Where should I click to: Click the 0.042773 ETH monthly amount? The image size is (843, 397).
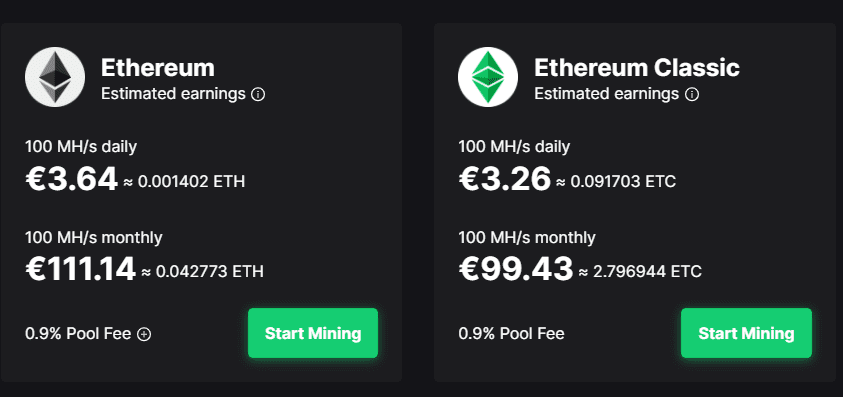pyautogui.click(x=210, y=272)
